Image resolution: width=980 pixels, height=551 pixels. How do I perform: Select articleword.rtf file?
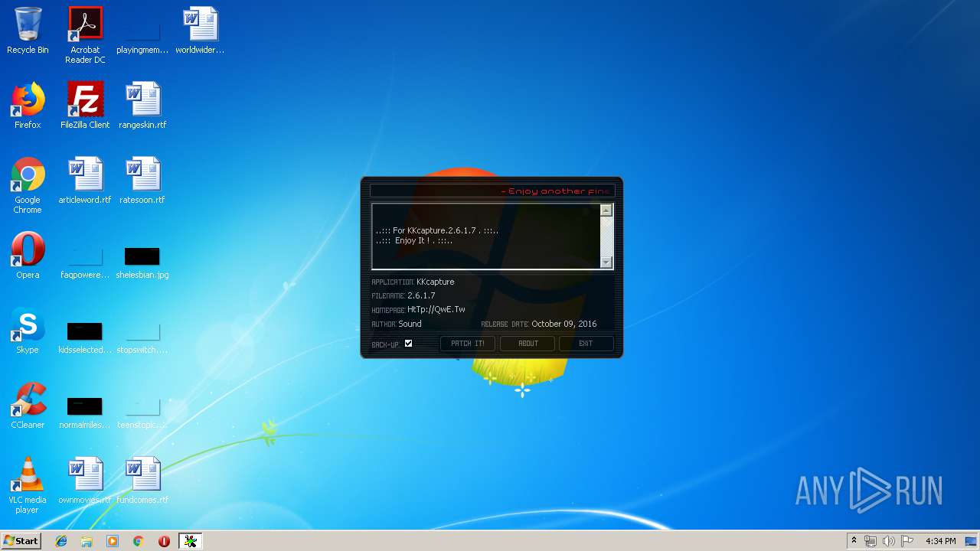85,181
